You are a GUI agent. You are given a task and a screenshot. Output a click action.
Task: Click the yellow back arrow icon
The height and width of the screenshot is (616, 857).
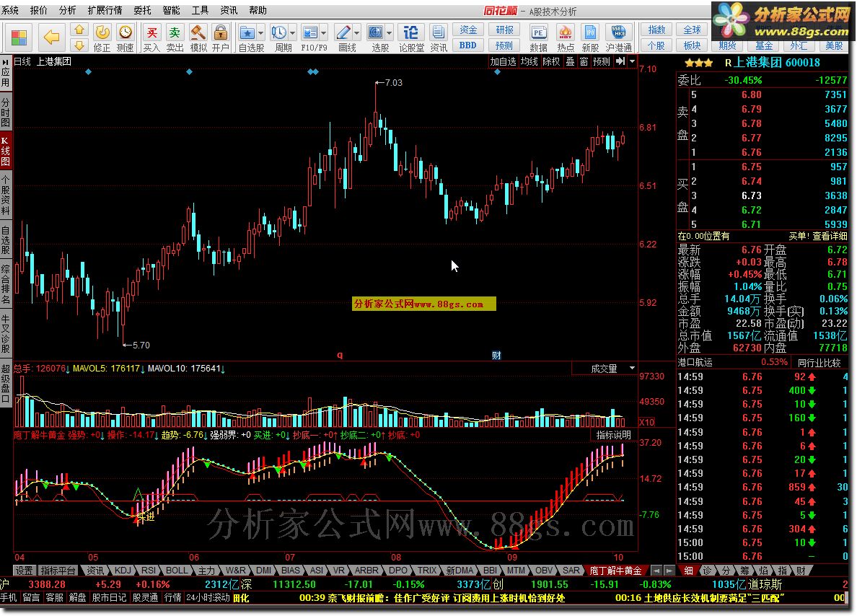point(50,38)
